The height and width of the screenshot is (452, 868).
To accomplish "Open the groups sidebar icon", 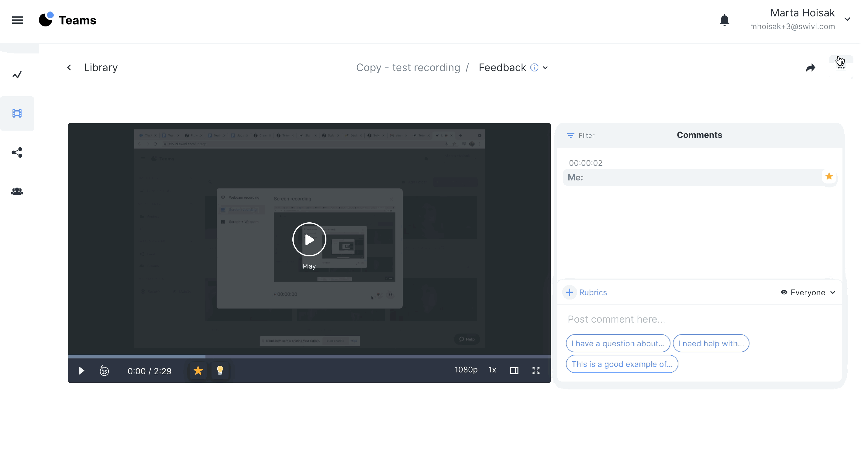I will pos(17,192).
